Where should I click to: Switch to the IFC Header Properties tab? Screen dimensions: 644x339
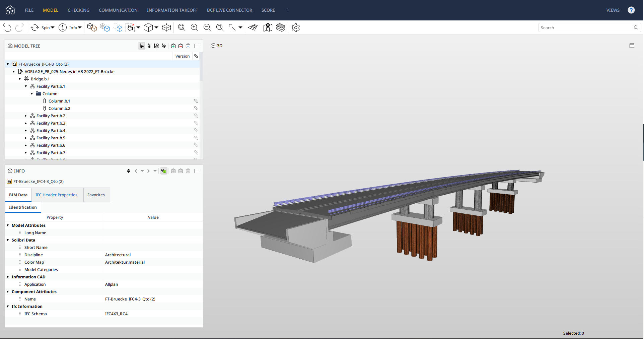coord(56,195)
